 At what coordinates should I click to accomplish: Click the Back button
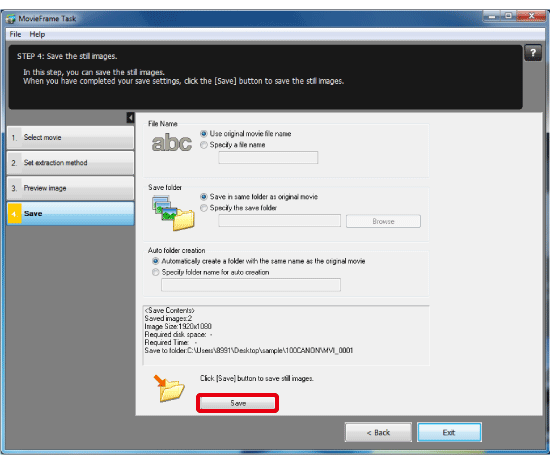tap(378, 433)
